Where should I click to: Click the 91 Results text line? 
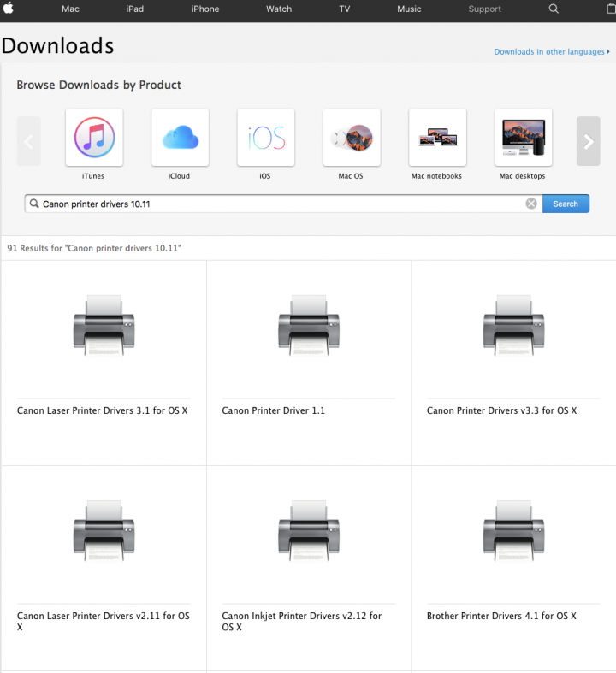click(x=94, y=248)
